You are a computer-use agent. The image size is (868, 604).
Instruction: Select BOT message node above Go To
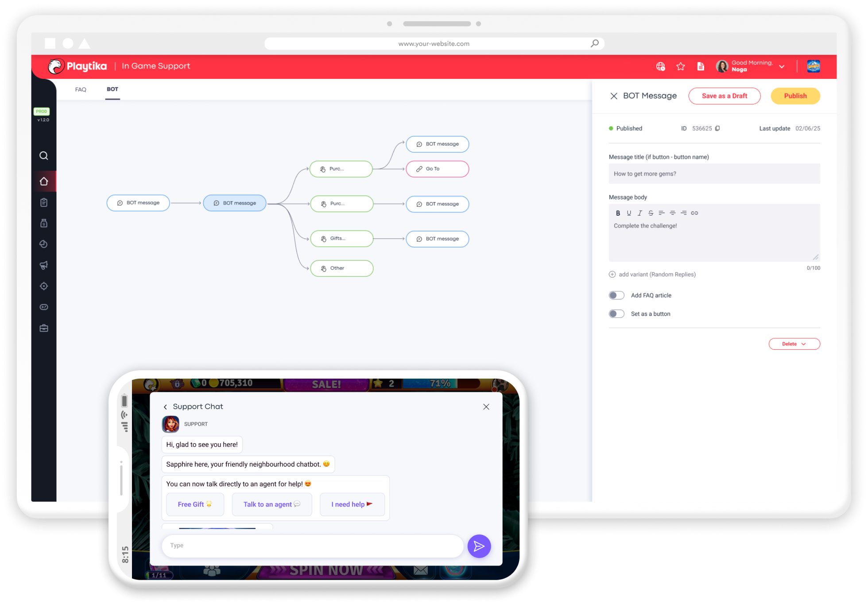[438, 144]
